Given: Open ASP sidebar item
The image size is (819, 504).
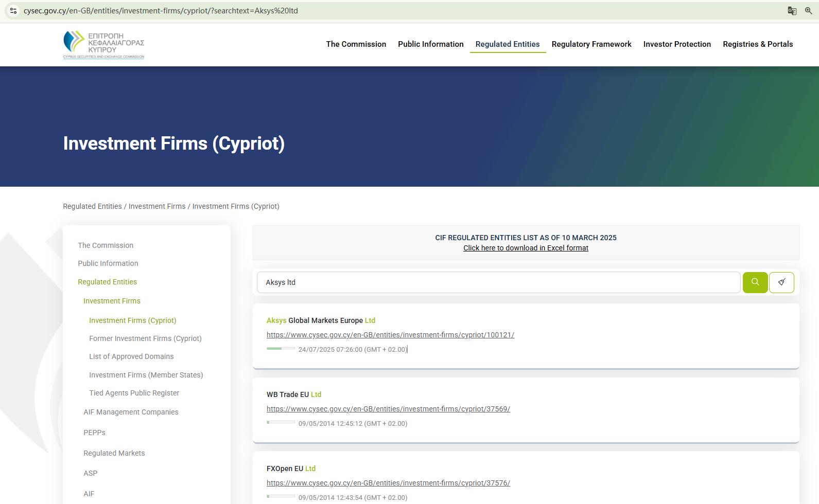Looking at the screenshot, I should pos(90,473).
